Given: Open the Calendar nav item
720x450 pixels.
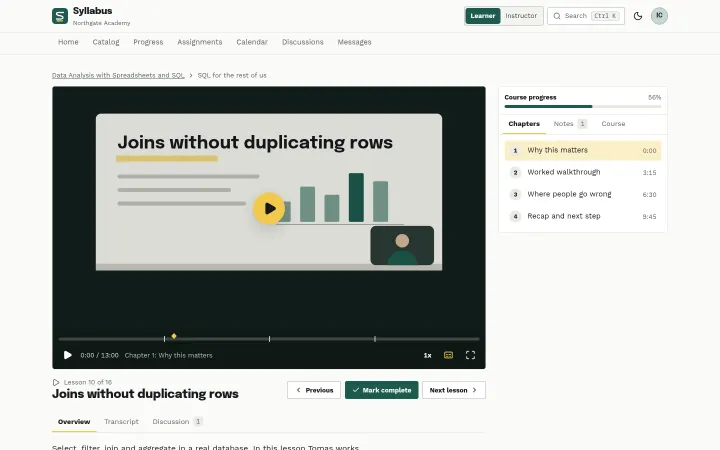Looking at the screenshot, I should pos(252,42).
